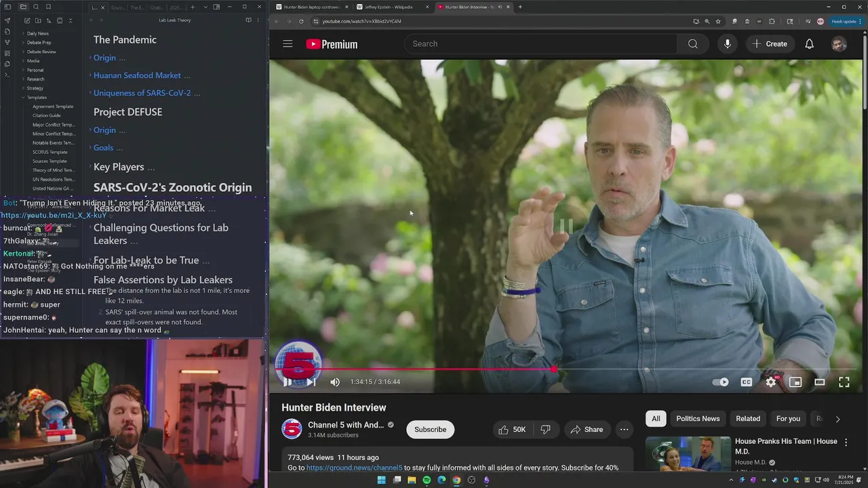The height and width of the screenshot is (488, 868).
Task: Skip to the next video
Action: click(x=311, y=382)
